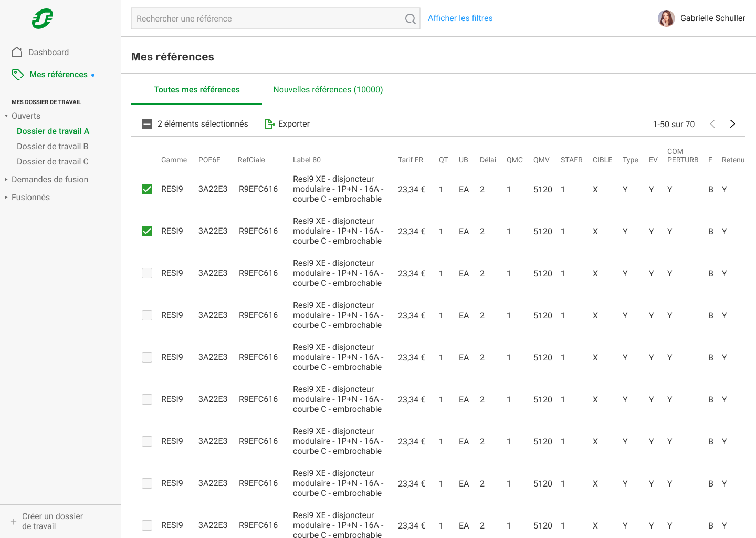Deselect all via the select-all checkbox
756x538 pixels.
[x=147, y=124]
